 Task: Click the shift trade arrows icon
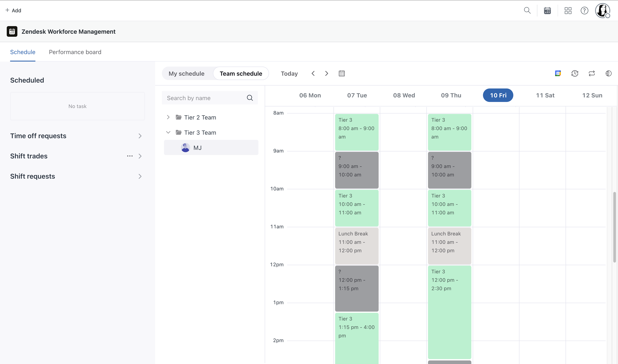tap(592, 73)
